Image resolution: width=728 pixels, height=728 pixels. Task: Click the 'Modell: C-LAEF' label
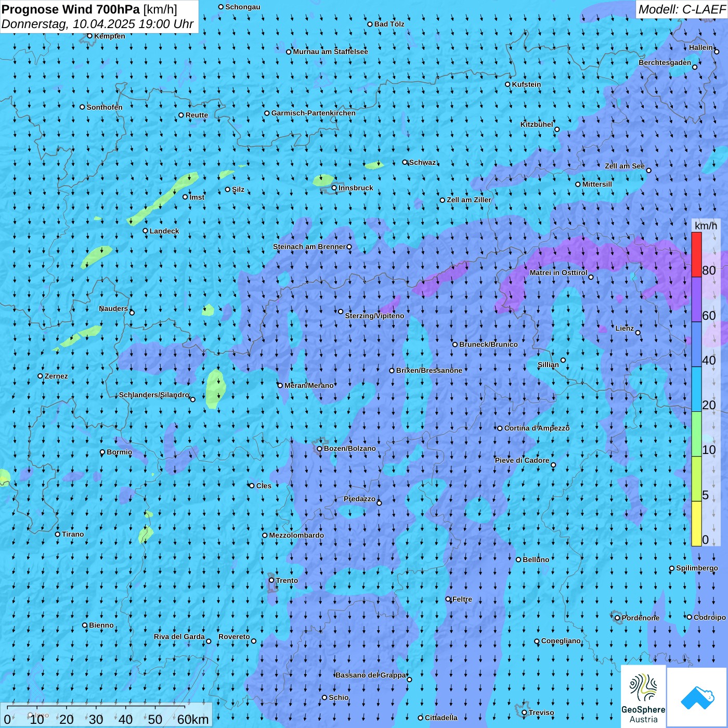pyautogui.click(x=682, y=9)
